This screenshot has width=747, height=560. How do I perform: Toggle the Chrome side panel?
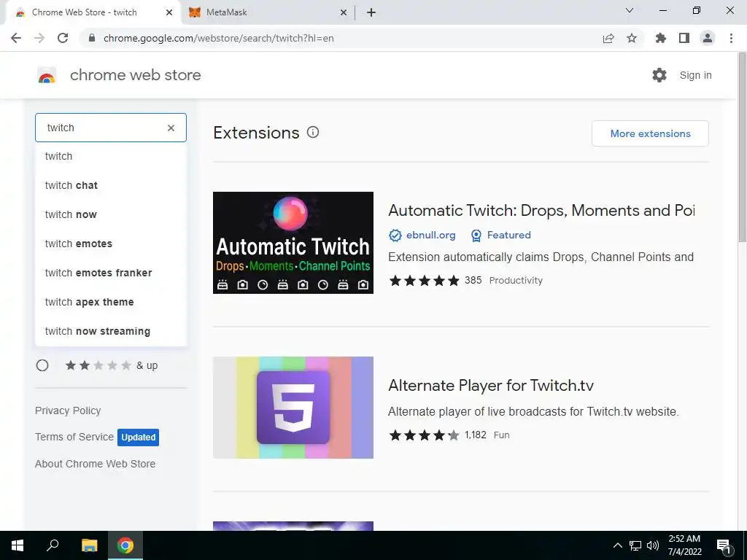[684, 38]
